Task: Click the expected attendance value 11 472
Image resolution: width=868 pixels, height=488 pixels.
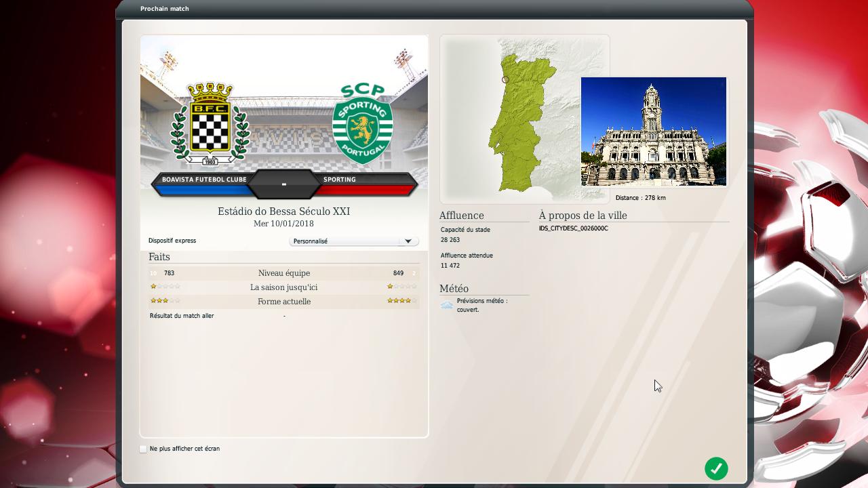Action: click(x=450, y=266)
